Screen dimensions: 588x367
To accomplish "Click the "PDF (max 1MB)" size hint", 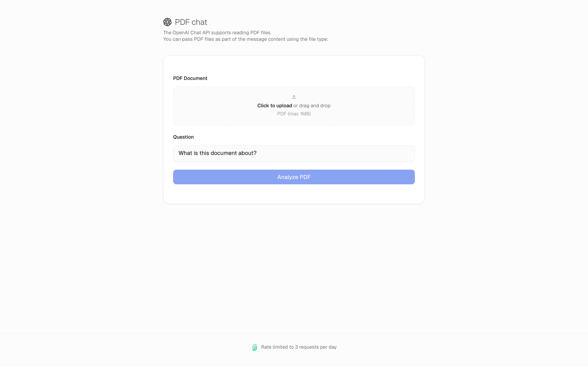I will point(294,114).
